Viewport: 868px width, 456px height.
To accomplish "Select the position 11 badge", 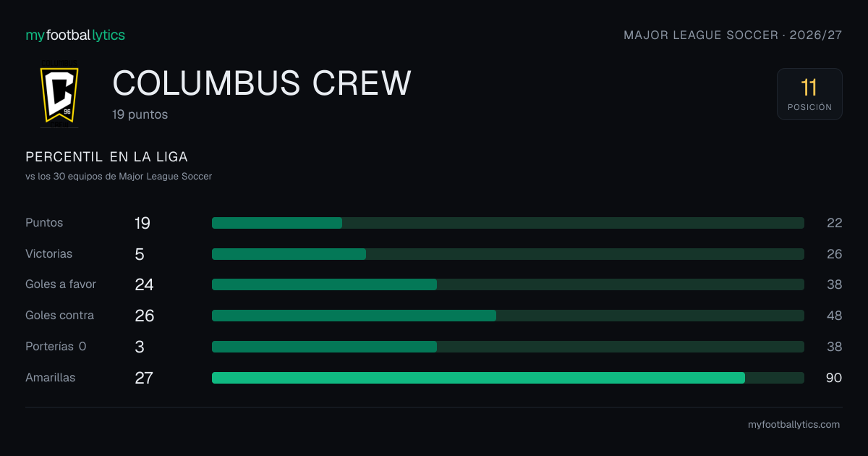I will point(809,94).
